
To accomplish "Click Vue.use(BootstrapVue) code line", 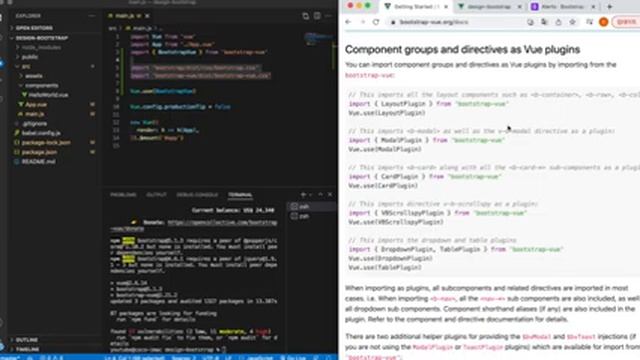I will tap(163, 91).
